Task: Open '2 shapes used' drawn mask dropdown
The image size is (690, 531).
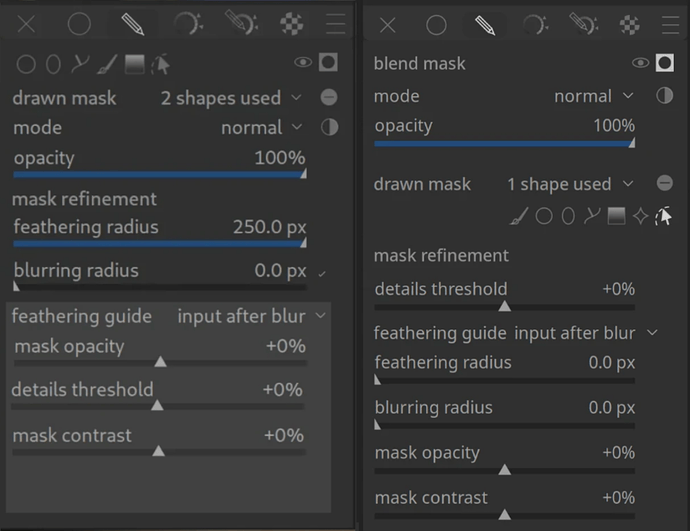Action: click(230, 98)
